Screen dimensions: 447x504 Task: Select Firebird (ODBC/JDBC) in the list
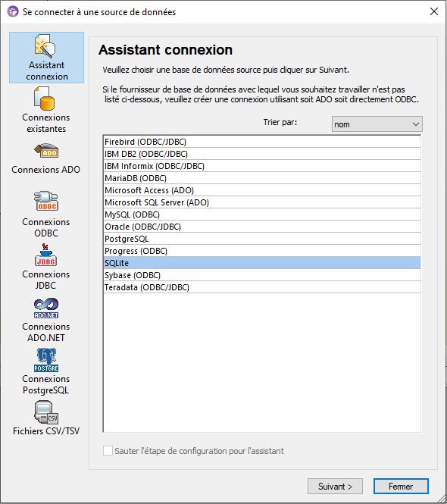262,142
